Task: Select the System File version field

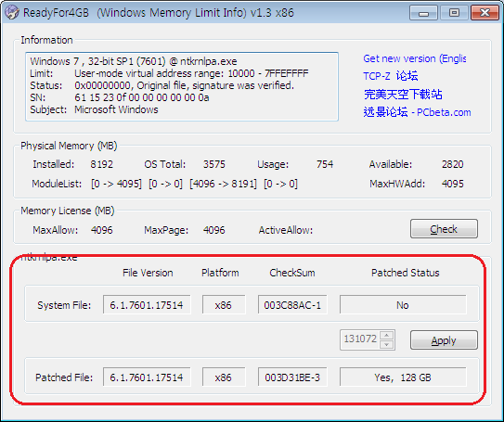Action: point(147,304)
